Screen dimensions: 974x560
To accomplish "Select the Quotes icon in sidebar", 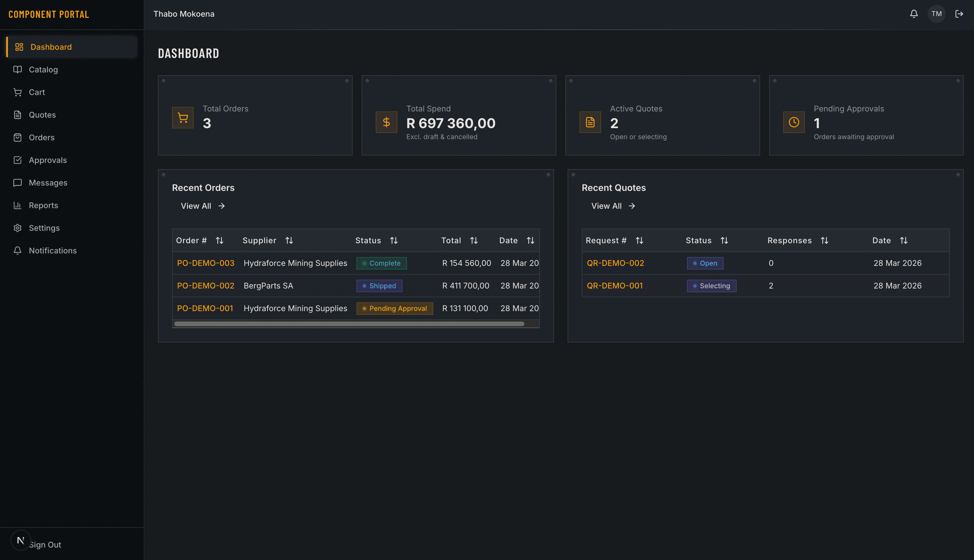I will pyautogui.click(x=18, y=115).
